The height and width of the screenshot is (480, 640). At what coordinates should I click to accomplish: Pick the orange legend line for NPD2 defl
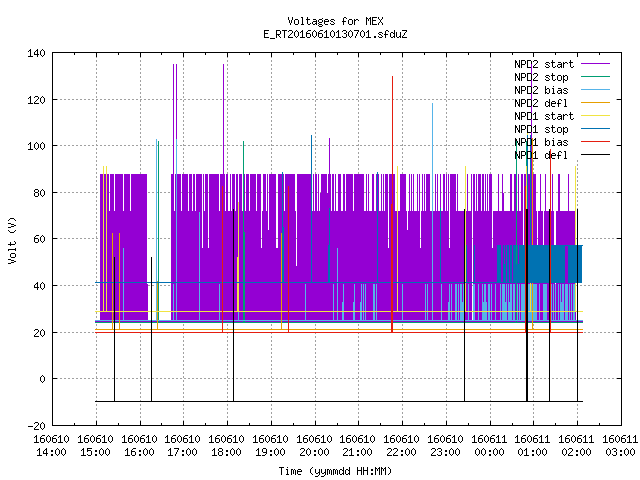click(x=595, y=103)
